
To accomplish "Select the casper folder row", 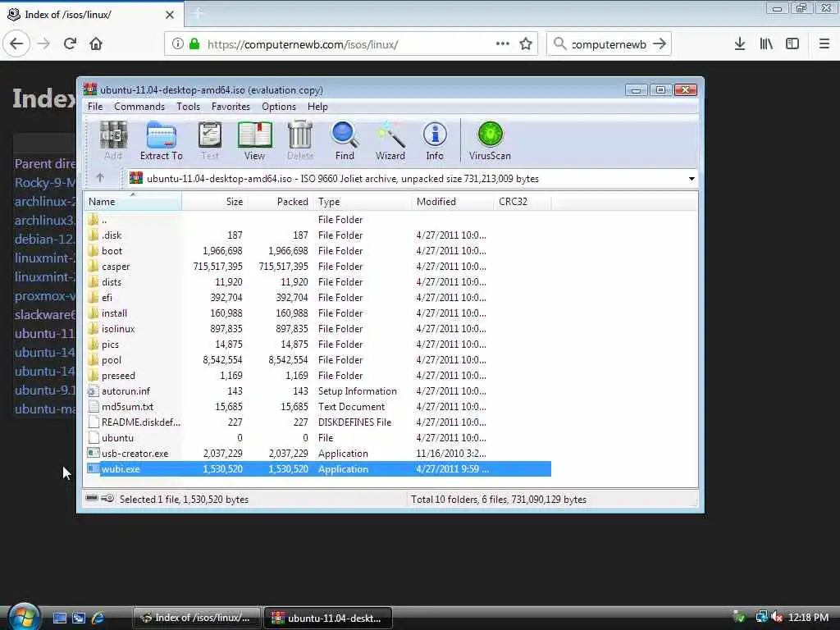I will tap(318, 267).
